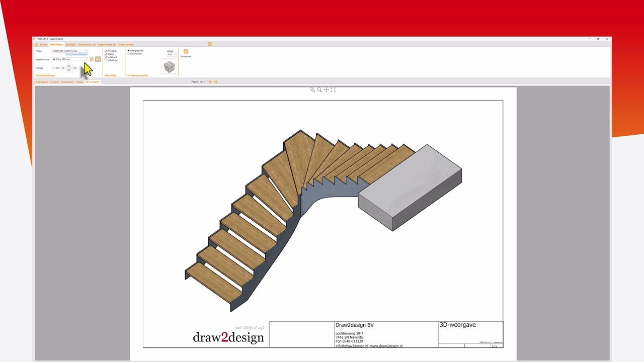Select the 3D-weergave drawing tab
The height and width of the screenshot is (362, 644).
pos(93,82)
